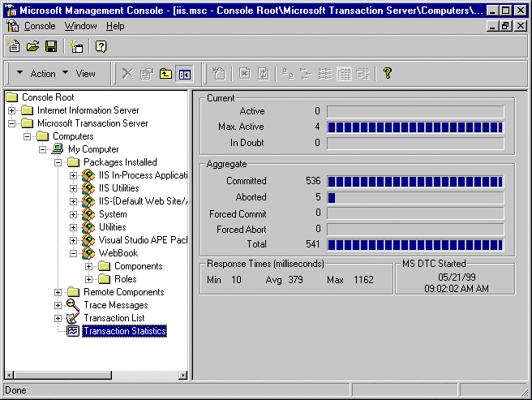
Task: Click the Open console folder icon
Action: point(33,46)
